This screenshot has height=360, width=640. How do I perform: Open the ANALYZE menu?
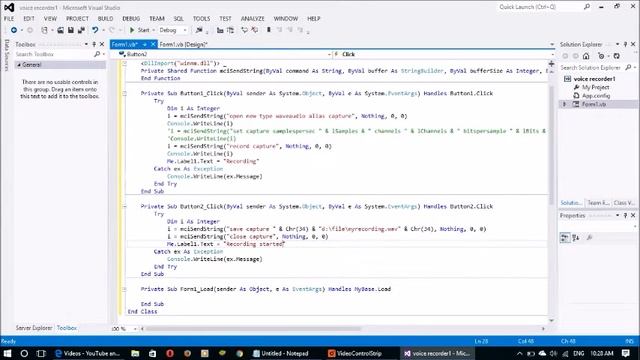point(252,18)
